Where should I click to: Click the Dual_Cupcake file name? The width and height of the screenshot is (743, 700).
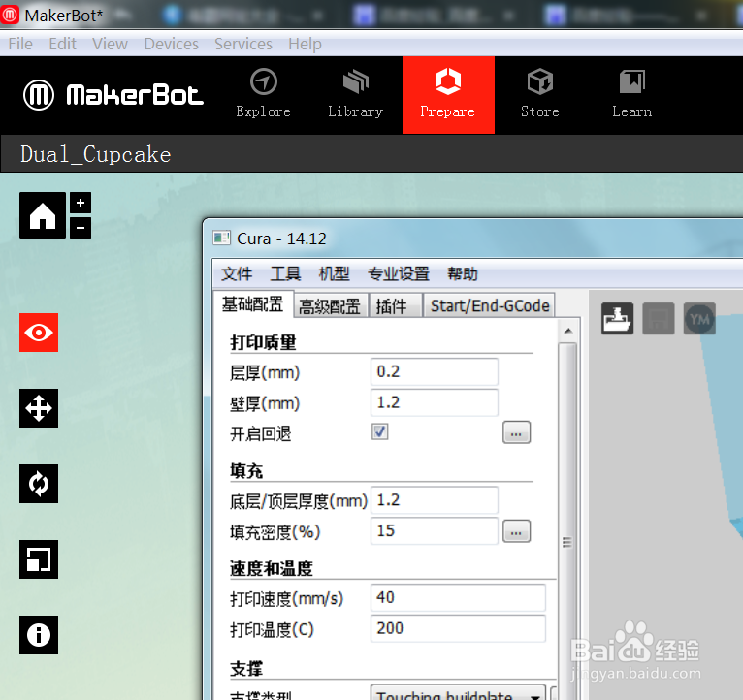[95, 154]
